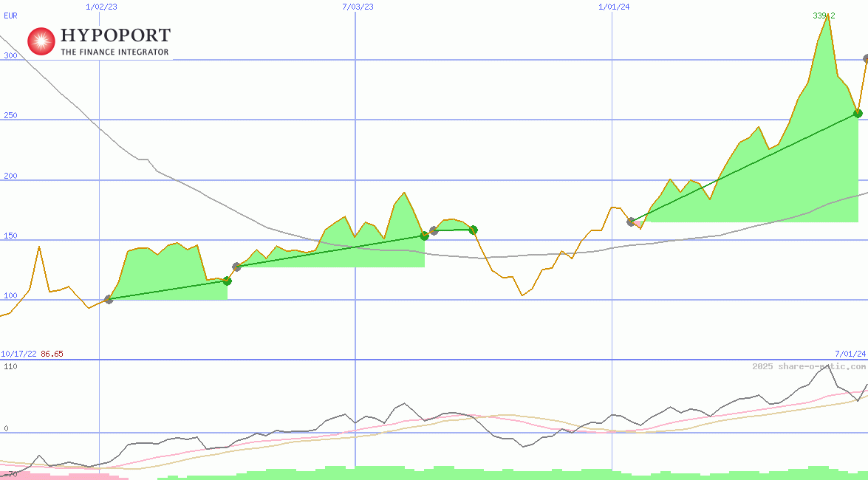Viewport: 868px width, 480px height.
Task: Click the 7/03/23 date label
Action: [x=358, y=7]
